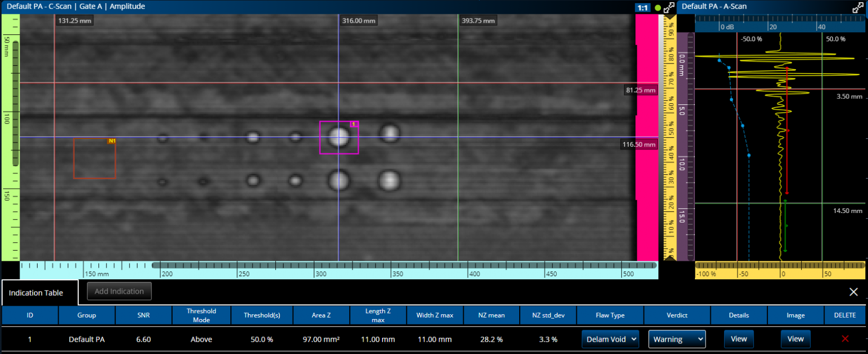Close the indication table panel
868x354 pixels.
(853, 292)
